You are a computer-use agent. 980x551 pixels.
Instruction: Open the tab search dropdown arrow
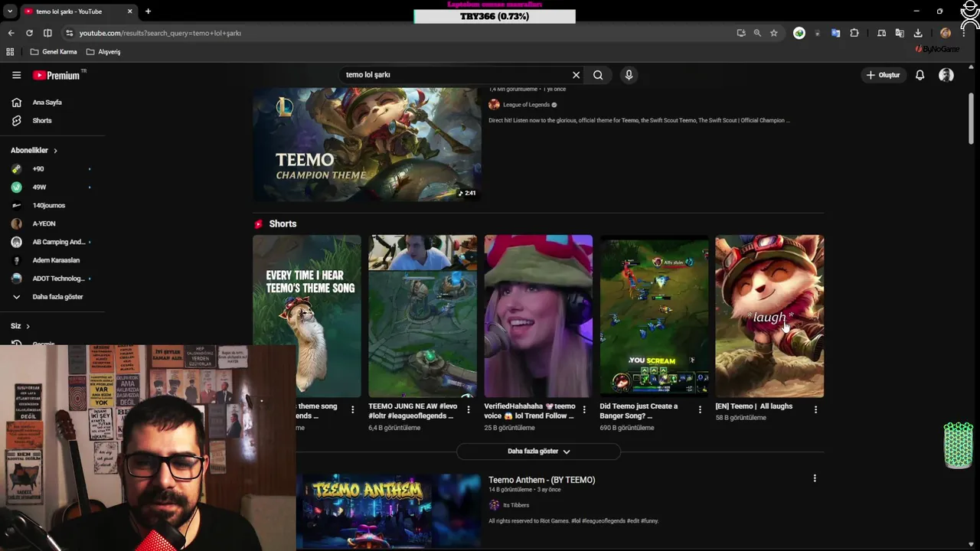click(10, 11)
